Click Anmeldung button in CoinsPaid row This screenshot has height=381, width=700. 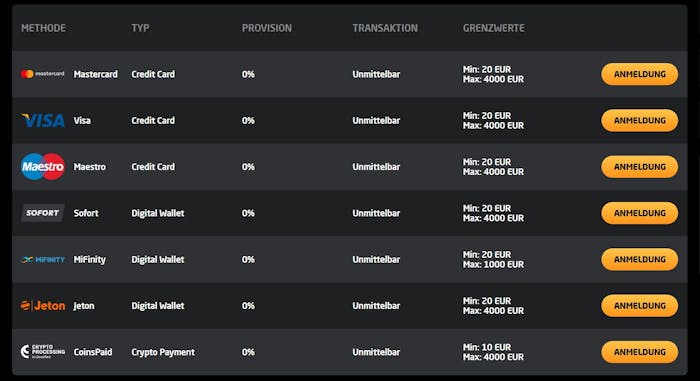click(639, 352)
